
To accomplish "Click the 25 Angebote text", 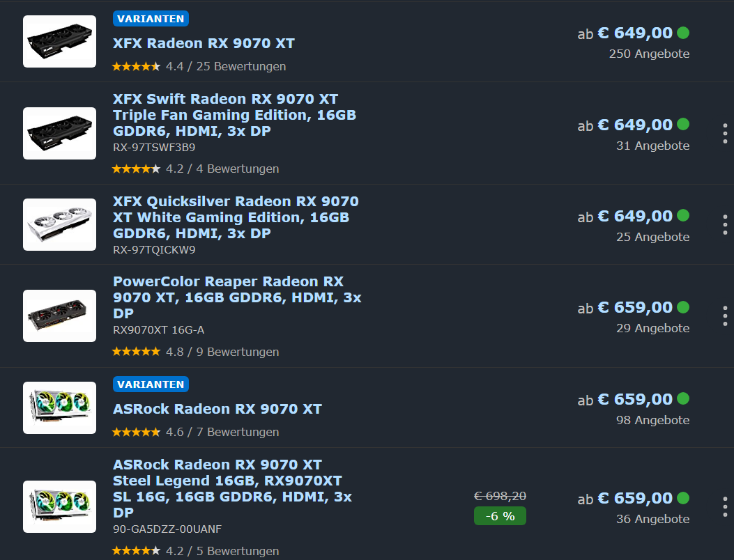I will click(653, 238).
